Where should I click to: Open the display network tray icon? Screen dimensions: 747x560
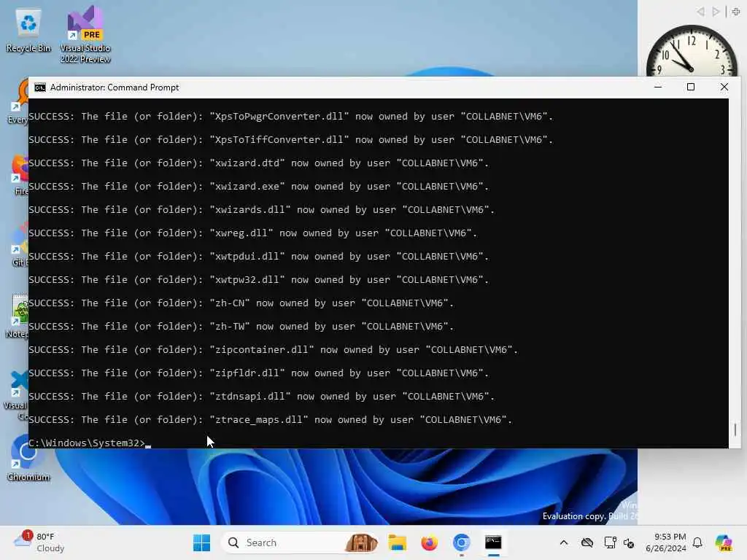click(x=610, y=542)
